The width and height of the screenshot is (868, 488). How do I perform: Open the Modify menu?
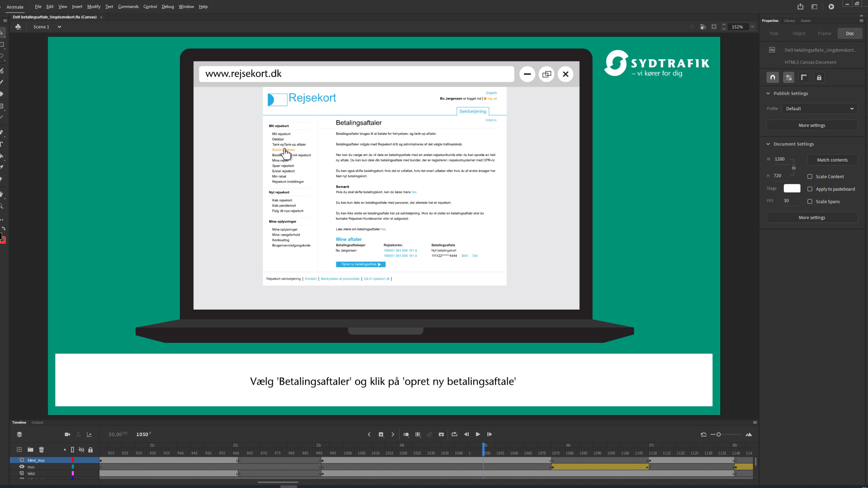point(94,6)
